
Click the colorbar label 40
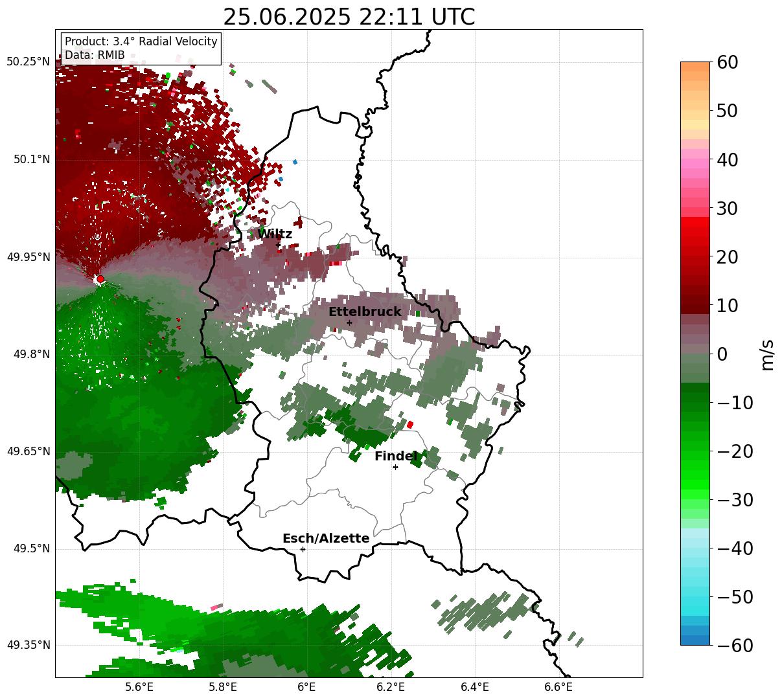coord(728,159)
